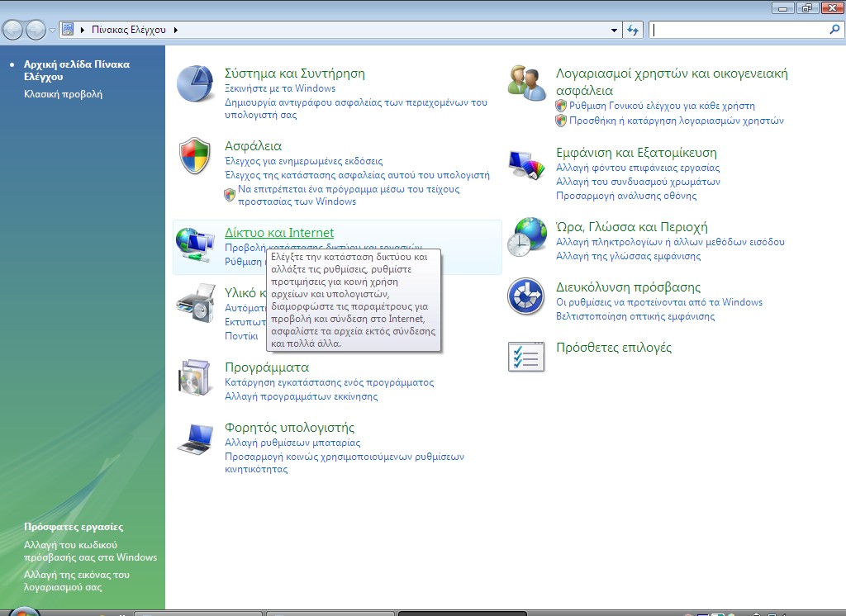Screen dimensions: 846x616
Task: Open Δημιουργία αντιγράφου ασφαλείας link
Action: point(355,108)
